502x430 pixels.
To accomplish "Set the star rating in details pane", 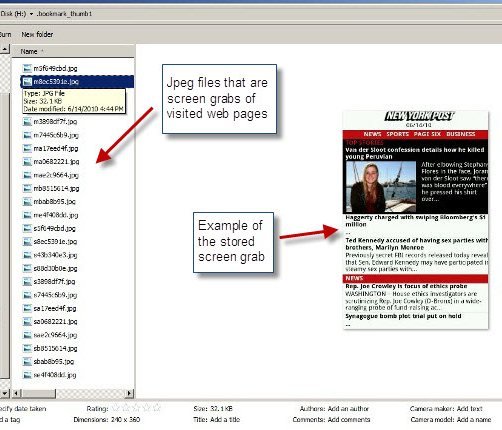I will coord(136,408).
